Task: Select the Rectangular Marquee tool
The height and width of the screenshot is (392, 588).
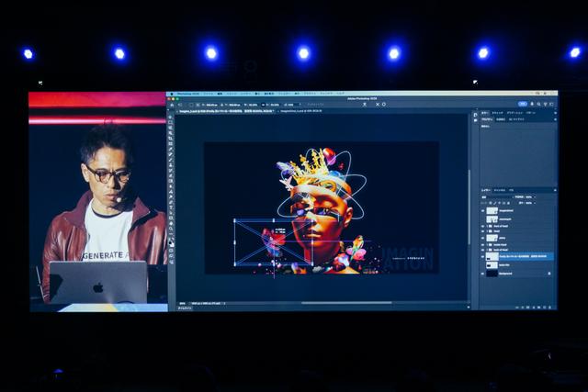Action: click(x=171, y=122)
